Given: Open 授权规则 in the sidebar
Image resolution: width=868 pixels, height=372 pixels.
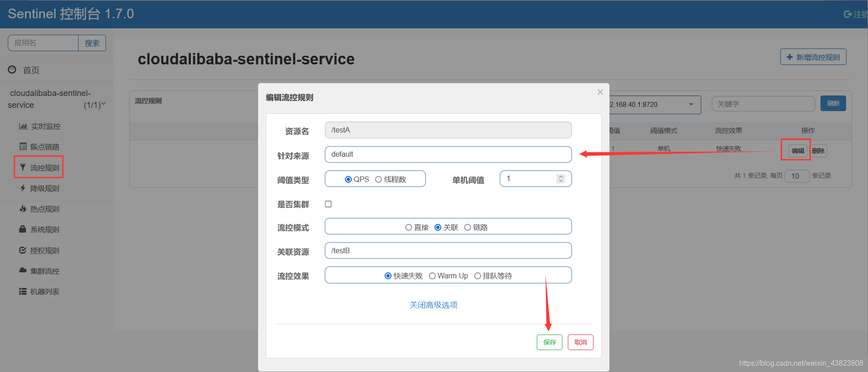Looking at the screenshot, I should [45, 250].
